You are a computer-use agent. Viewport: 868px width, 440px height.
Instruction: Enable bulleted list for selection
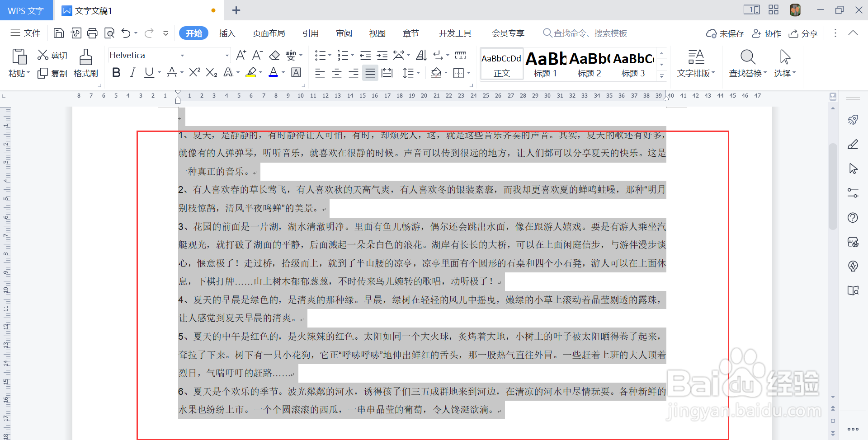click(321, 55)
